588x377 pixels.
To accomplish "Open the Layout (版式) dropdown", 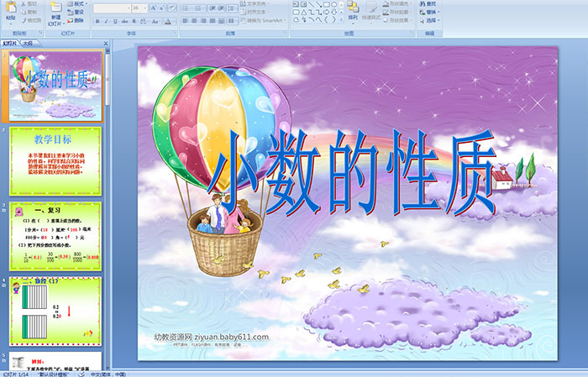I will tap(77, 3).
